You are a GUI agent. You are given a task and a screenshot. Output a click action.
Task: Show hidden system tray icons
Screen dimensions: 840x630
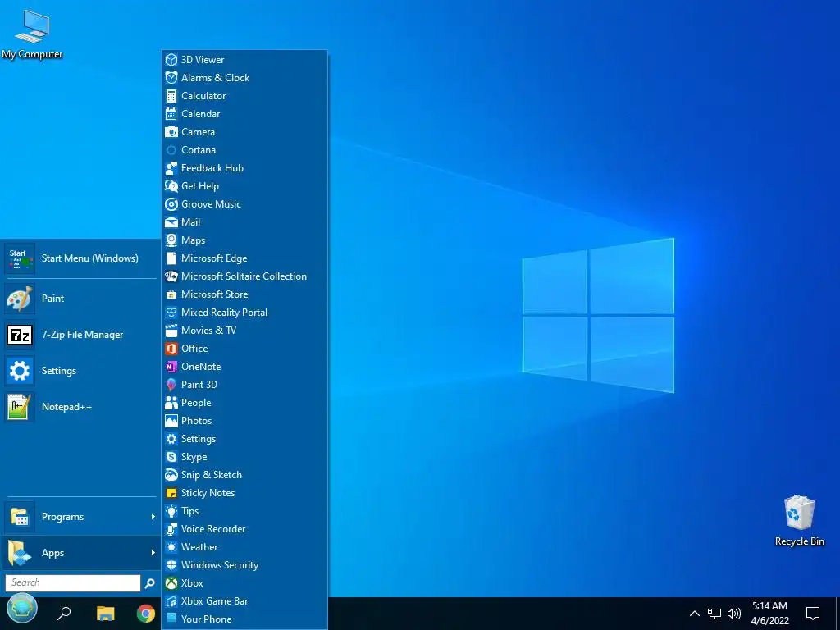(x=694, y=614)
